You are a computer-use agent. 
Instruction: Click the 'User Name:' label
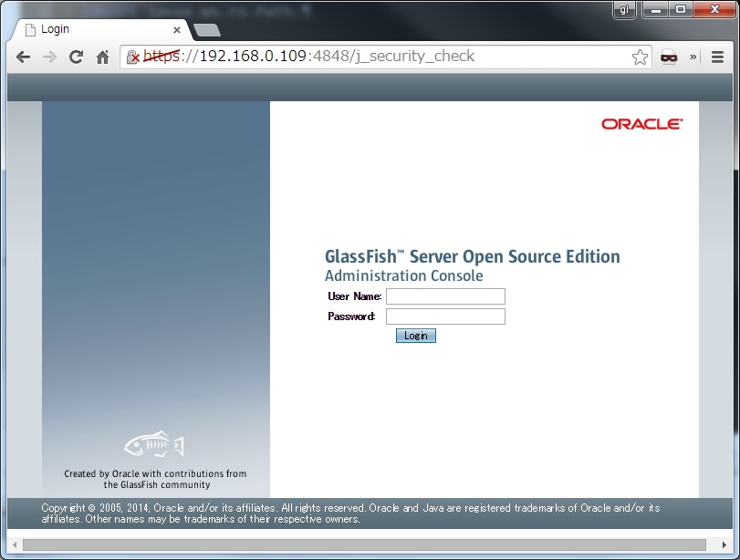pos(354,296)
